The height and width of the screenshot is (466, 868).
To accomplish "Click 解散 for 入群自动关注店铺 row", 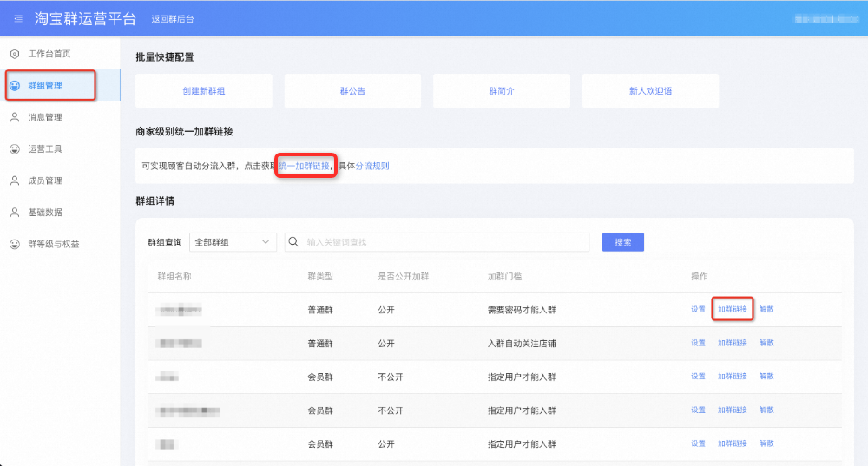I will pos(766,343).
